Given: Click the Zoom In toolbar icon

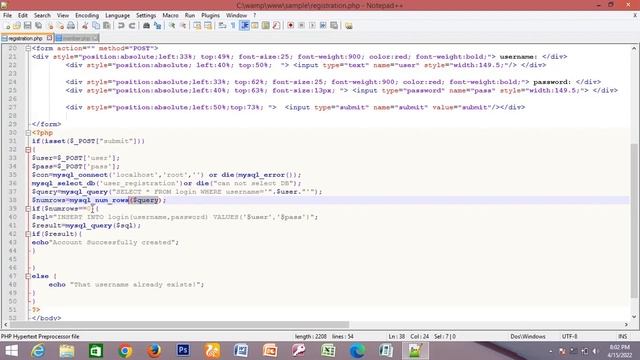Looking at the screenshot, I should click(x=172, y=26).
